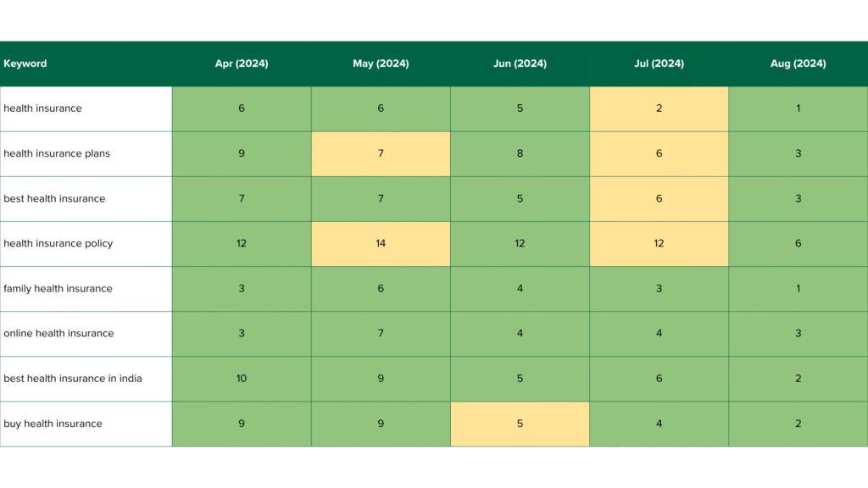Select the Aug (2024) column header

click(x=798, y=64)
